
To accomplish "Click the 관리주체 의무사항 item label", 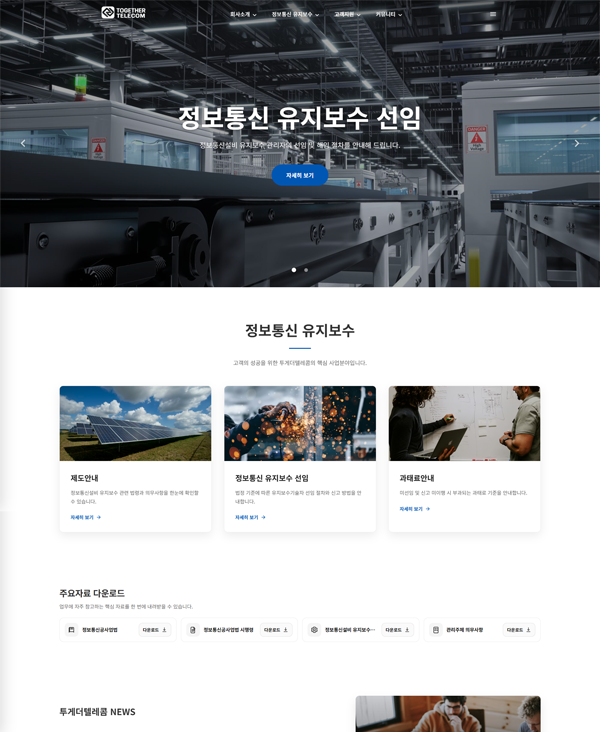I will [465, 630].
